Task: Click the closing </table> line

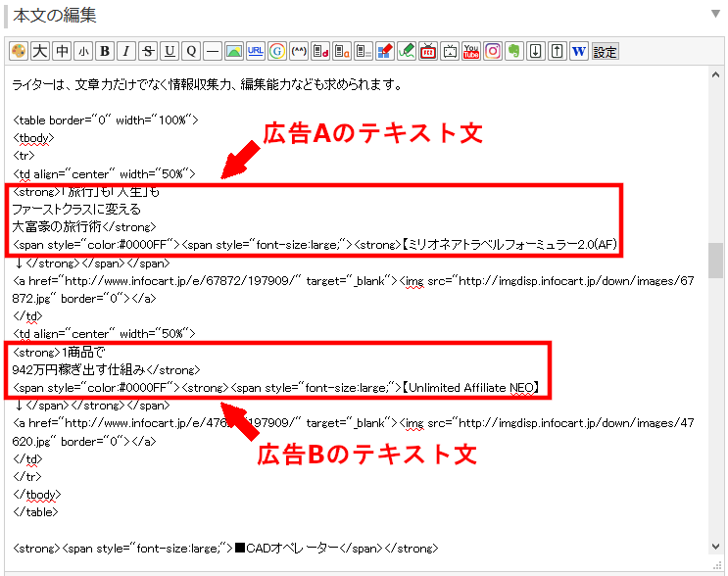Action: click(x=35, y=512)
